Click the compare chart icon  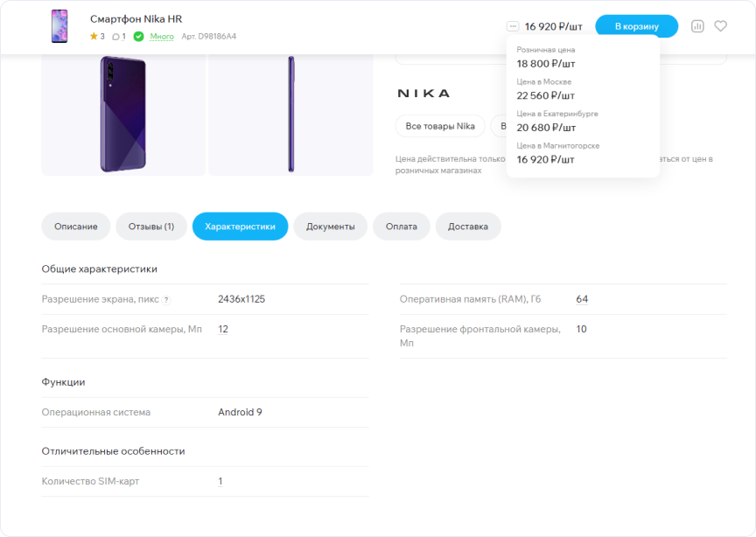pos(697,26)
